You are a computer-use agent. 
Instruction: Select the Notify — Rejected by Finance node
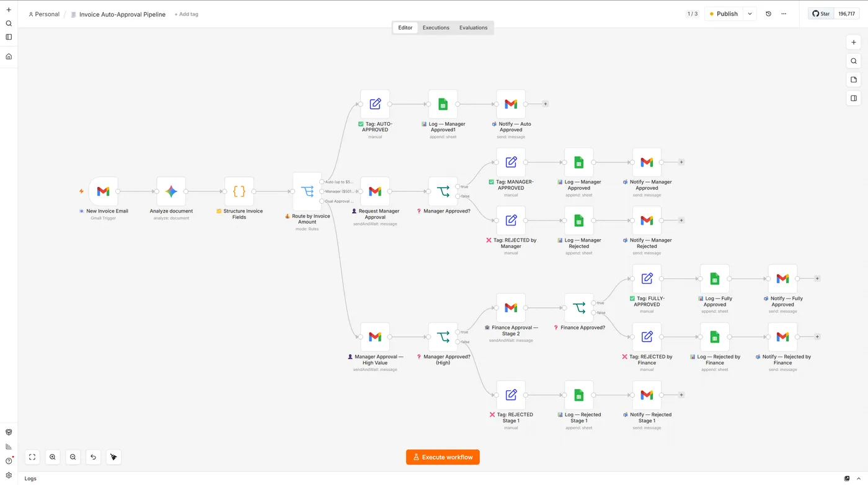782,337
